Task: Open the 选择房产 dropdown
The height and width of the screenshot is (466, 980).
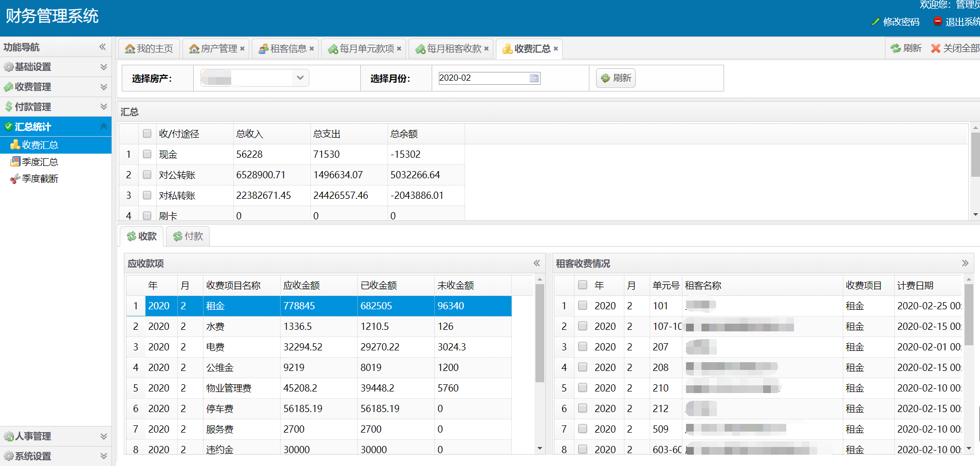Action: (x=300, y=78)
